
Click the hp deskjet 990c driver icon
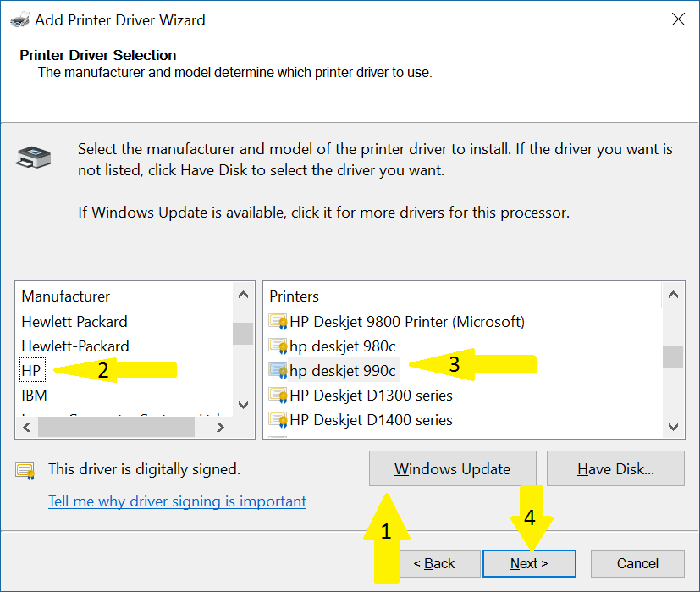pos(278,371)
